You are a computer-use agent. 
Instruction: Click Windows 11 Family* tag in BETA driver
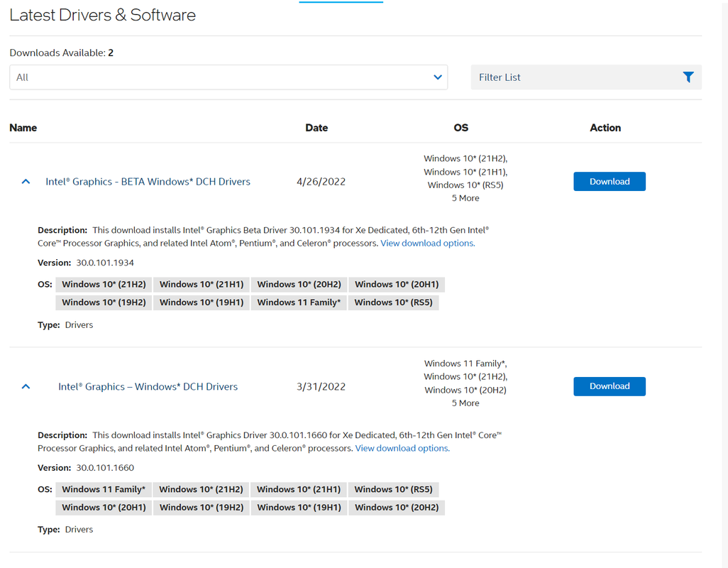pos(299,302)
